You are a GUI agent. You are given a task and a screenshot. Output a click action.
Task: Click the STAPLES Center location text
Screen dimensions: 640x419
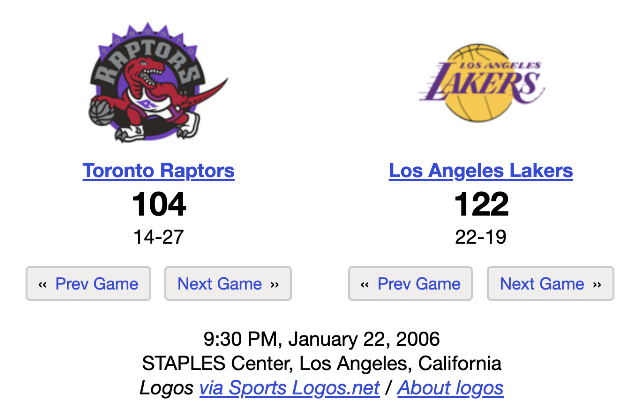(x=322, y=363)
